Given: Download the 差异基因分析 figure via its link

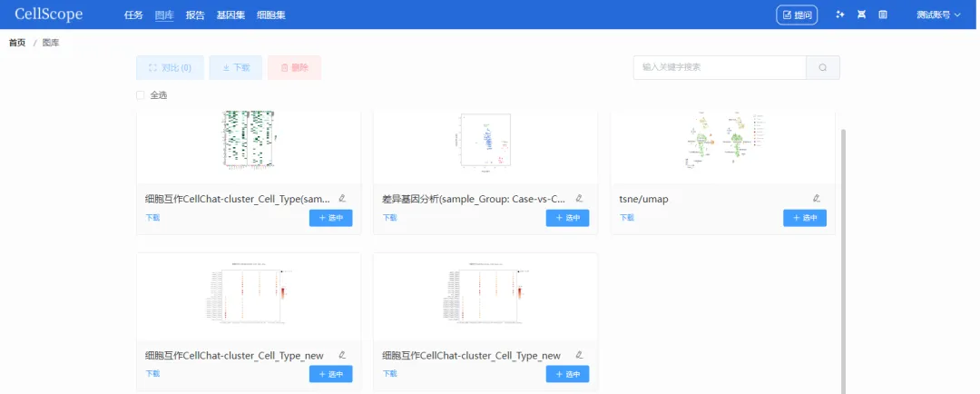Looking at the screenshot, I should [x=390, y=218].
